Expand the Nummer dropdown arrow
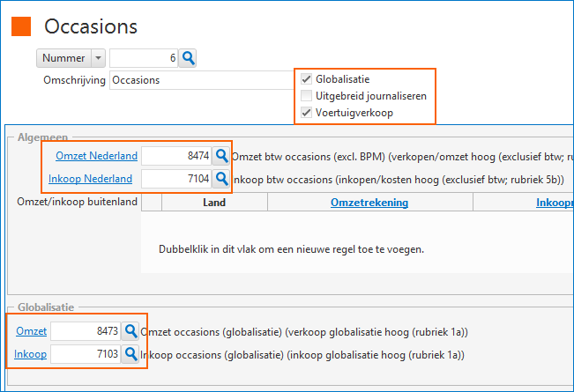Image resolution: width=574 pixels, height=392 pixels. pos(98,58)
